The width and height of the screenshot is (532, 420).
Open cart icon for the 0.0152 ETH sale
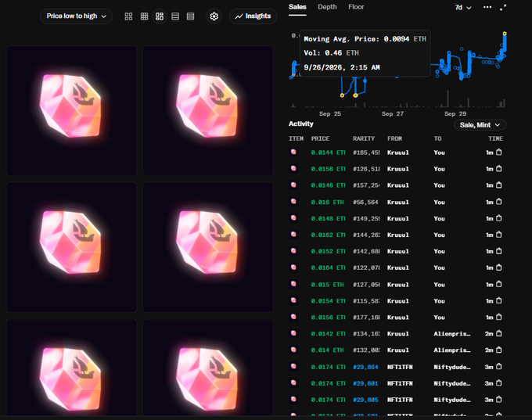click(x=499, y=251)
